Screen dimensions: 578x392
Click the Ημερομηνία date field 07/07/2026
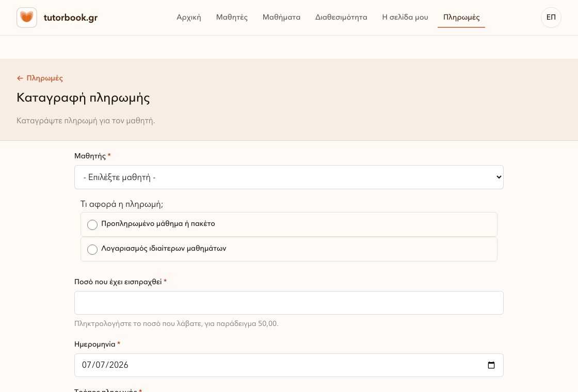coord(288,365)
